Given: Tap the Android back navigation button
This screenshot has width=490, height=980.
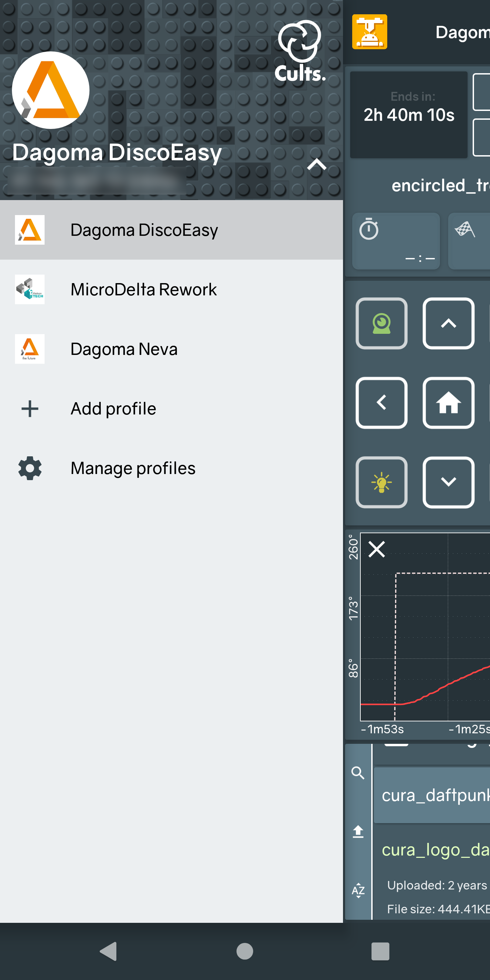Looking at the screenshot, I should (109, 951).
